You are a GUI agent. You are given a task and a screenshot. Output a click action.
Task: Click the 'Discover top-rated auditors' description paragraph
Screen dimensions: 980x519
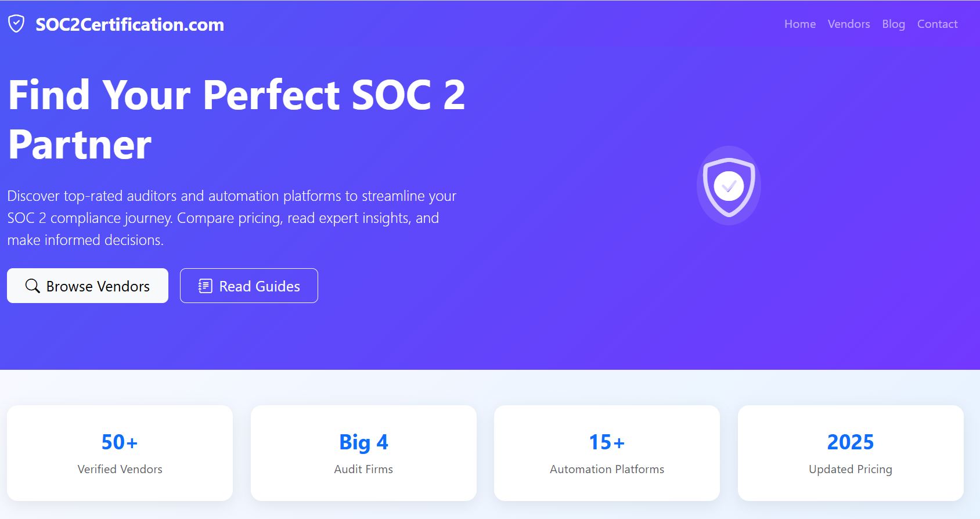click(232, 218)
